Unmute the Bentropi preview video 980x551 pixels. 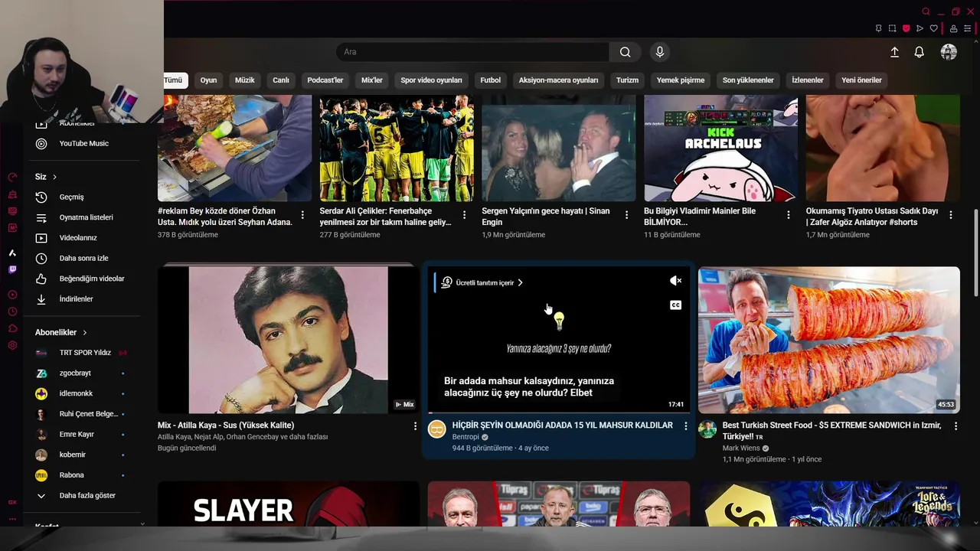coord(675,281)
